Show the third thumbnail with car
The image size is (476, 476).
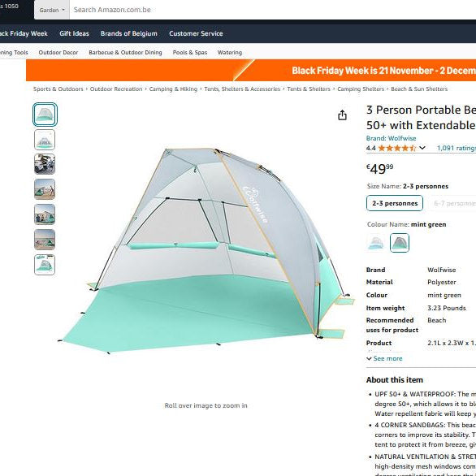point(45,164)
